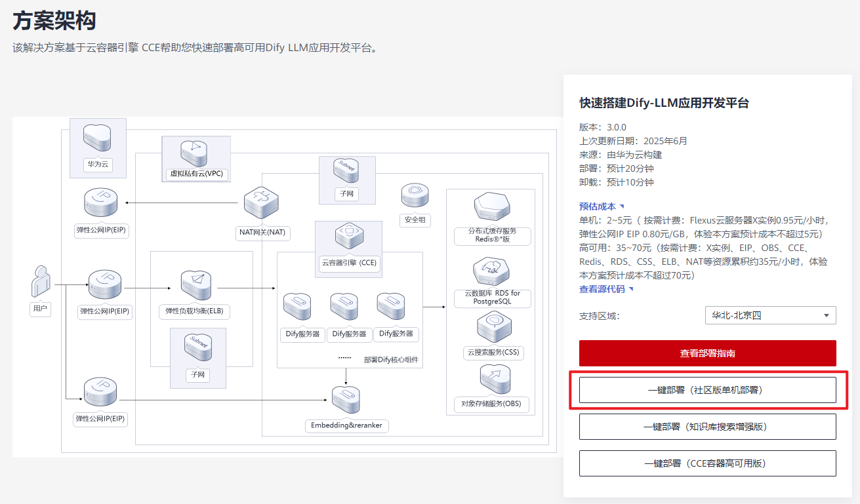Click 一键部署（社区版单机部署）button

pyautogui.click(x=708, y=390)
